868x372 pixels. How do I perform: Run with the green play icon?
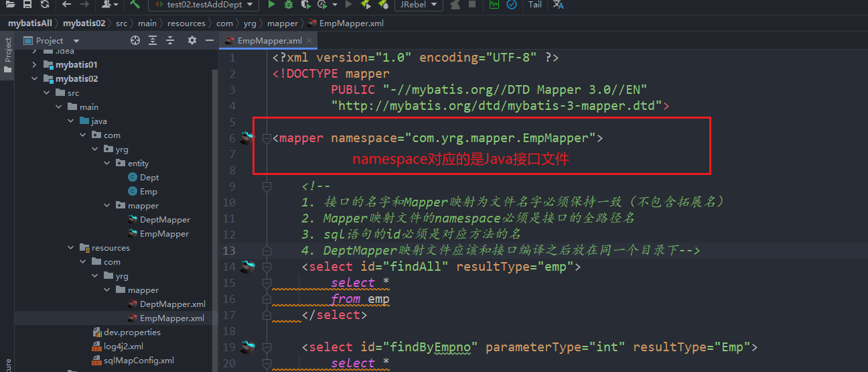271,5
